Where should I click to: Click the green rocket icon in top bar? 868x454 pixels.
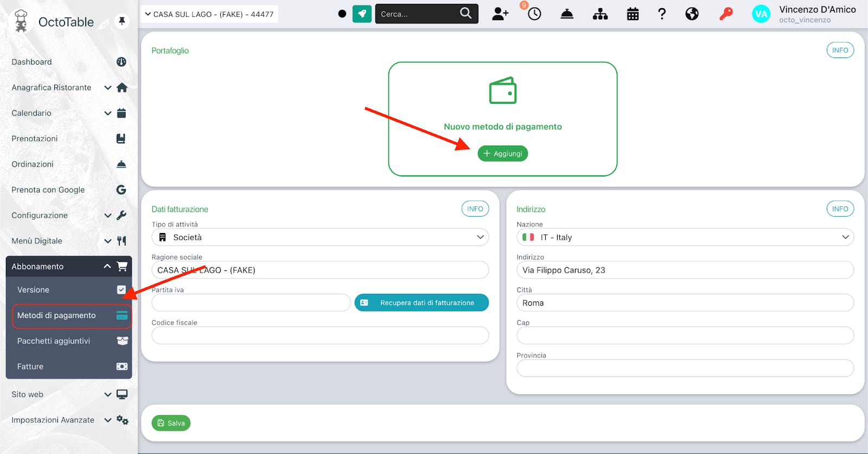pos(362,14)
